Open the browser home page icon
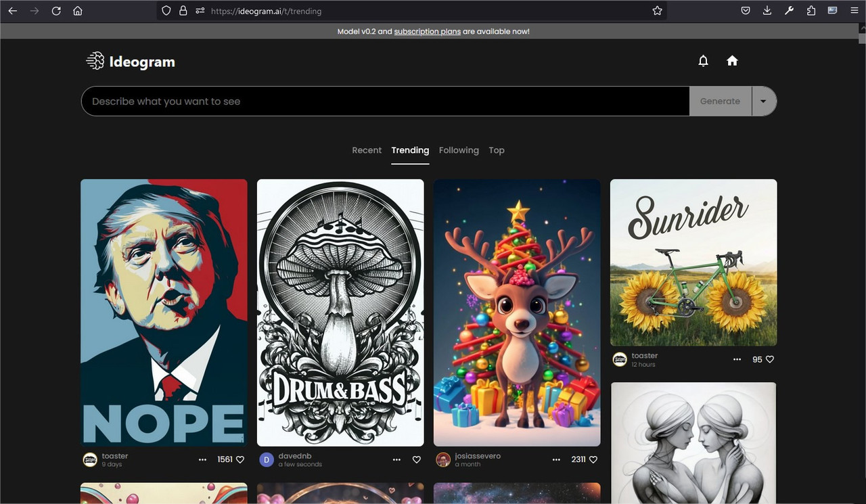The image size is (866, 504). 78,11
